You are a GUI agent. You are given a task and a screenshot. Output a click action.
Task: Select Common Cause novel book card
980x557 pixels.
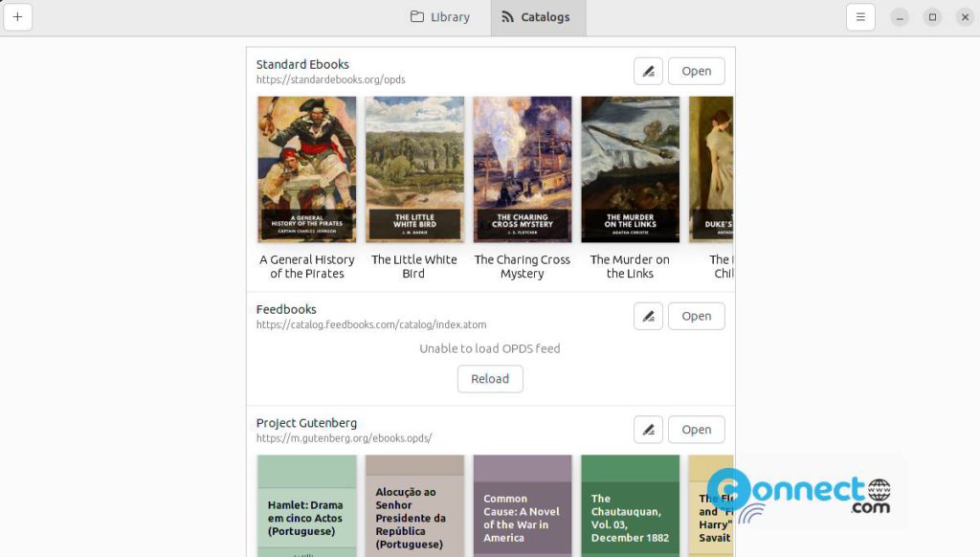(x=523, y=505)
